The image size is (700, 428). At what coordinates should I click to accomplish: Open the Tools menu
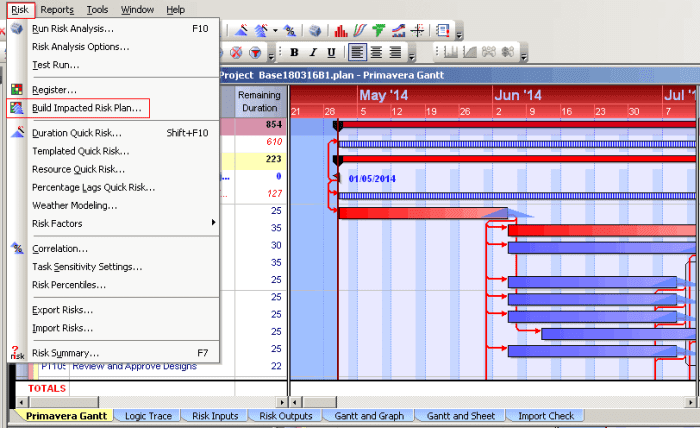click(x=97, y=9)
